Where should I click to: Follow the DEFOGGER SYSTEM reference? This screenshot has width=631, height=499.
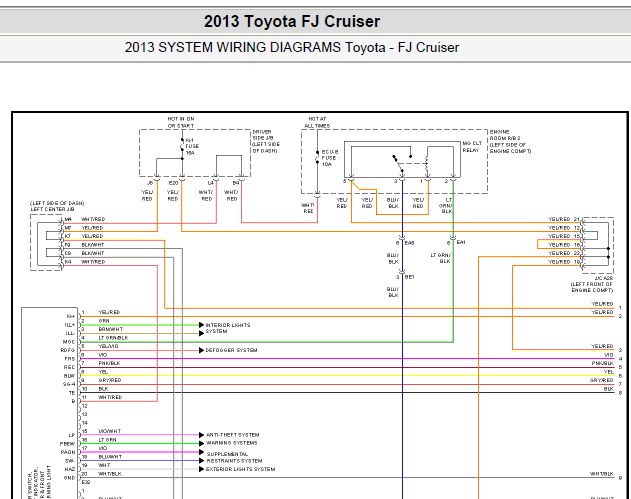tap(231, 350)
